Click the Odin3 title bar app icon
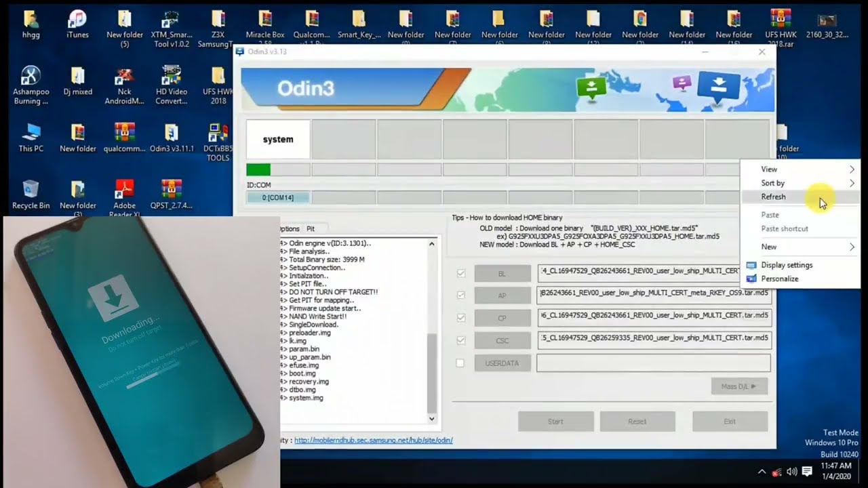The height and width of the screenshot is (488, 868). (x=239, y=52)
